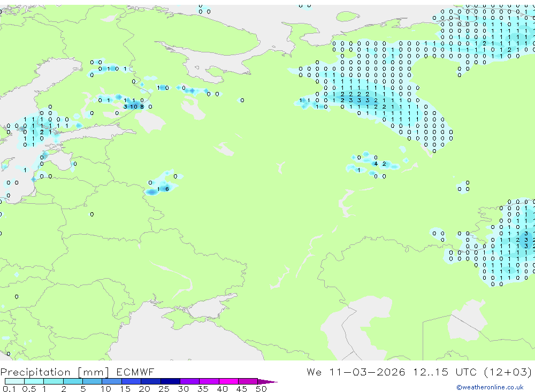Click the 20–25 mm dark blue legend segment
535x392 pixels.
click(151, 381)
